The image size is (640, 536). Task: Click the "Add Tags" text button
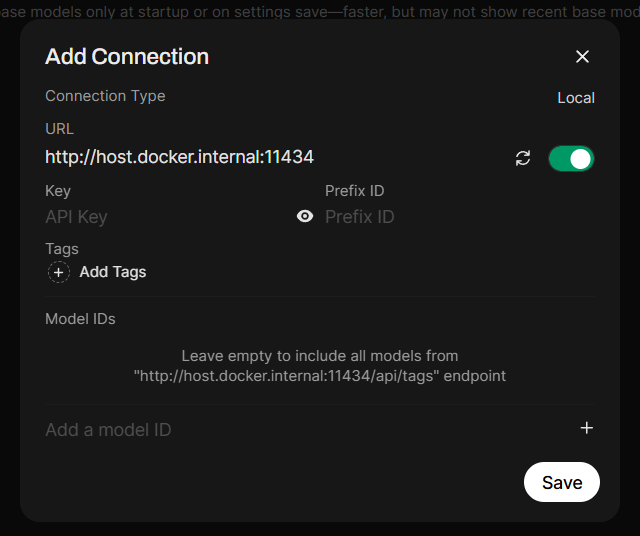pyautogui.click(x=113, y=272)
